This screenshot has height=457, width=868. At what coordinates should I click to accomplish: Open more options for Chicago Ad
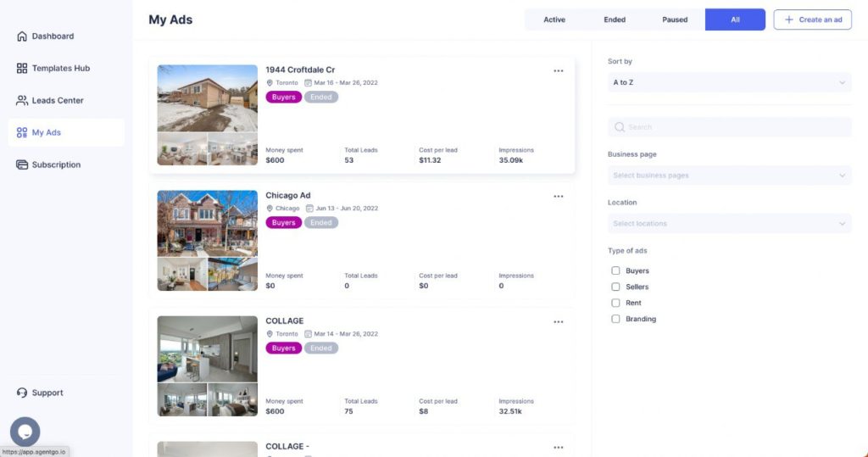558,197
